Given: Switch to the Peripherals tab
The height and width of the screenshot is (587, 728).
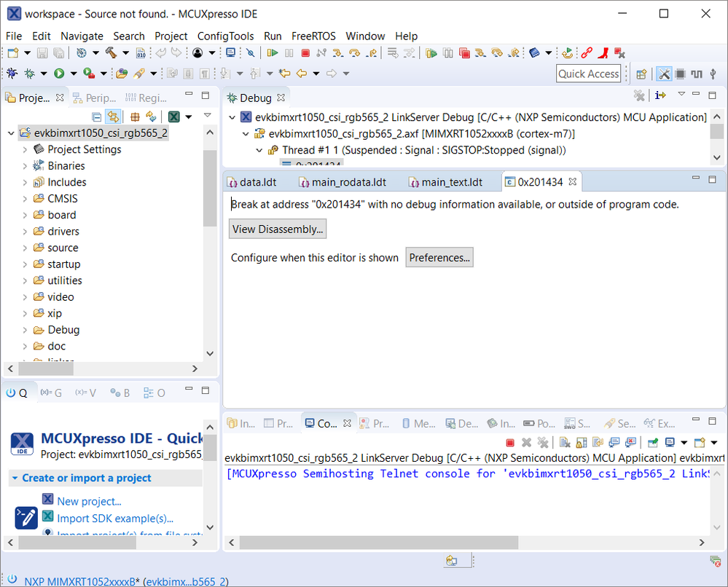Looking at the screenshot, I should pos(95,98).
